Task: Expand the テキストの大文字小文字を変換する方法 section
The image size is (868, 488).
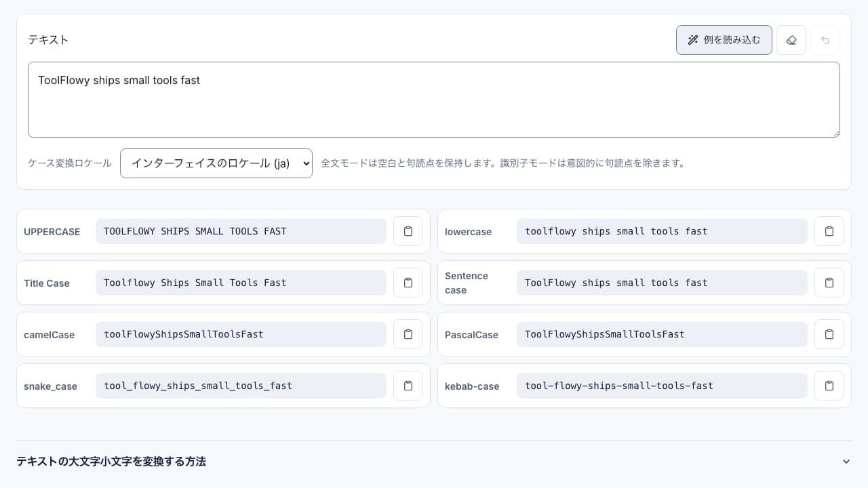Action: (x=434, y=462)
